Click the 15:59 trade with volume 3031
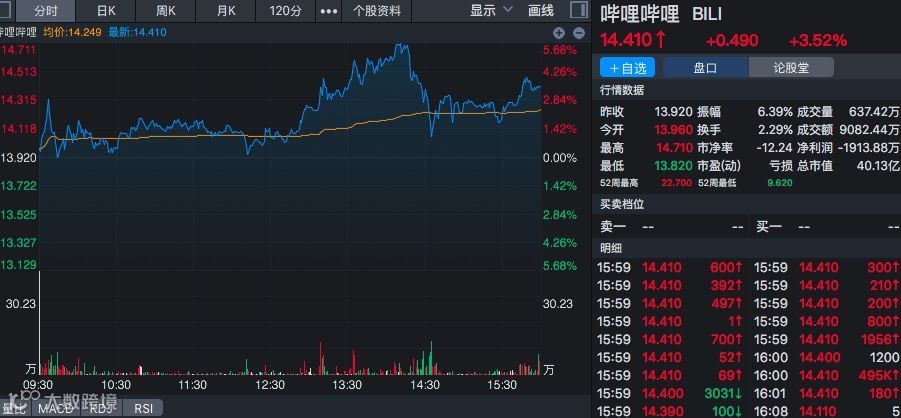The width and height of the screenshot is (901, 418). tap(670, 394)
